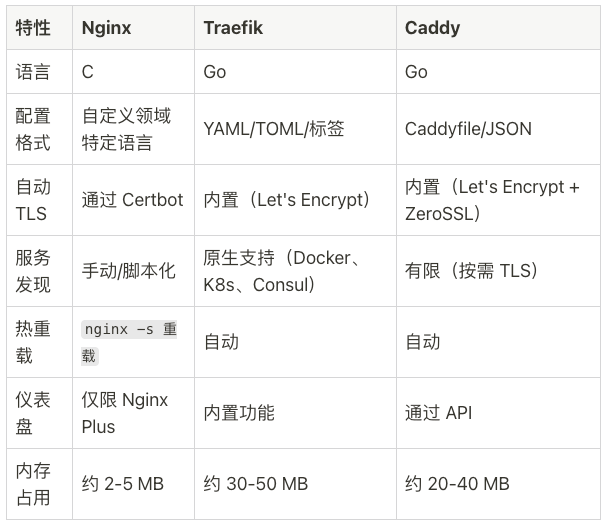613x525 pixels.
Task: Click the '约 20-40 MB' cell
Action: pyautogui.click(x=457, y=484)
